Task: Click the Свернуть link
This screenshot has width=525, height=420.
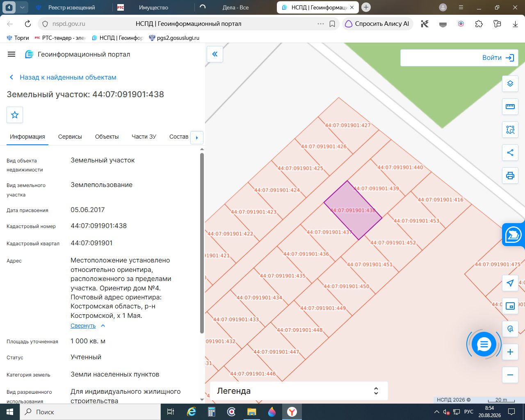Action: 83,326
